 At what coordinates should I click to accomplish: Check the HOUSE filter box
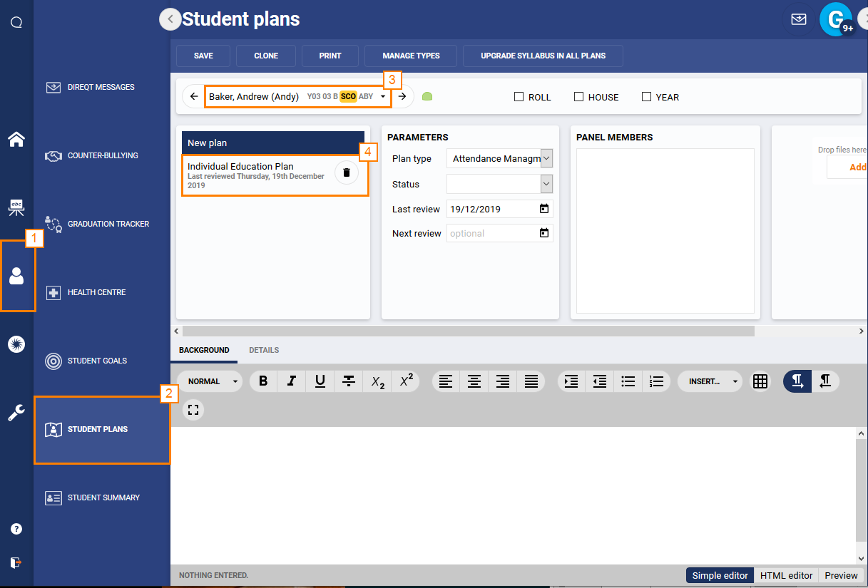578,97
